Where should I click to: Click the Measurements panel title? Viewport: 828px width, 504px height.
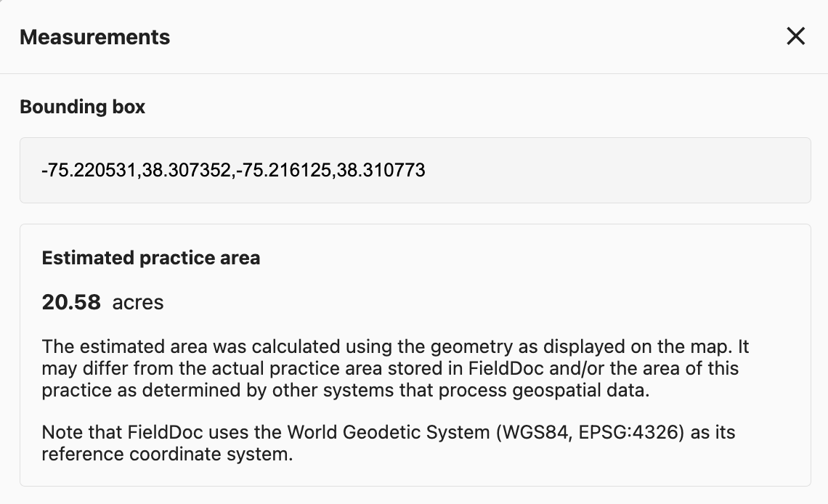click(x=94, y=37)
